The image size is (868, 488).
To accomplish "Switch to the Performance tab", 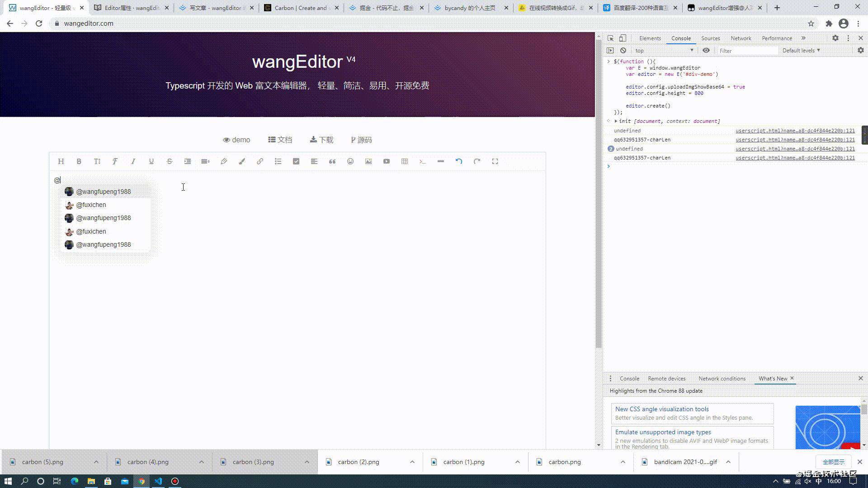I will click(x=777, y=38).
